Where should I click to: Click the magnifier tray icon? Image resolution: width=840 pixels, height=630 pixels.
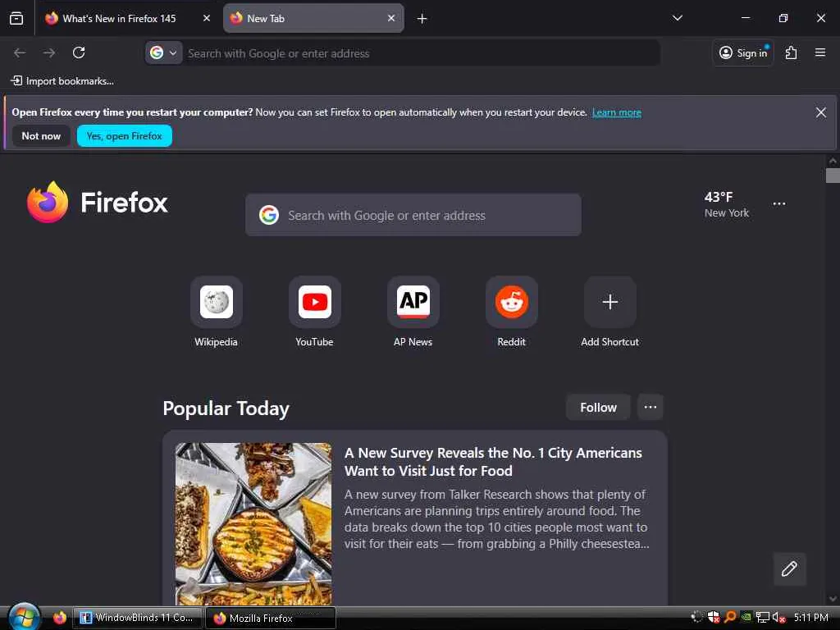(729, 618)
